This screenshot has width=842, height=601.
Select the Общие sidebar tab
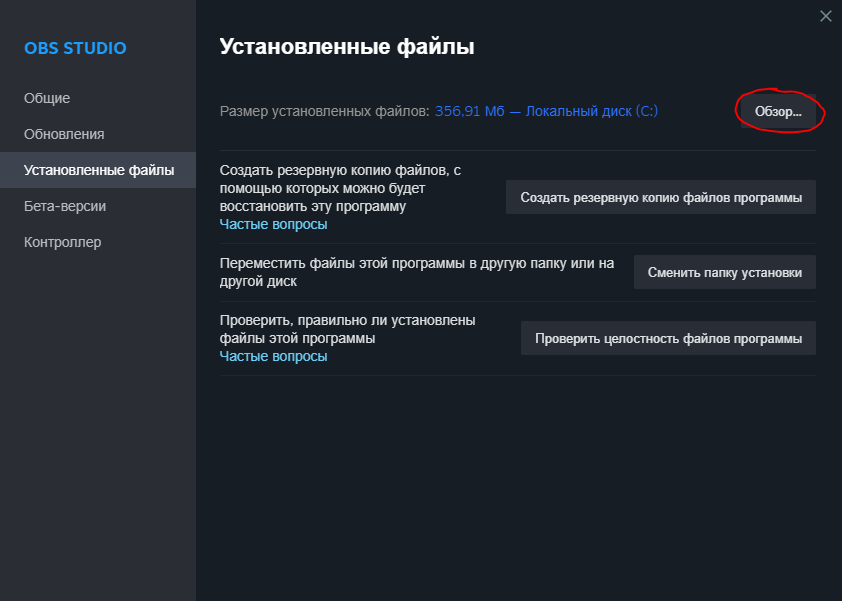(x=46, y=97)
